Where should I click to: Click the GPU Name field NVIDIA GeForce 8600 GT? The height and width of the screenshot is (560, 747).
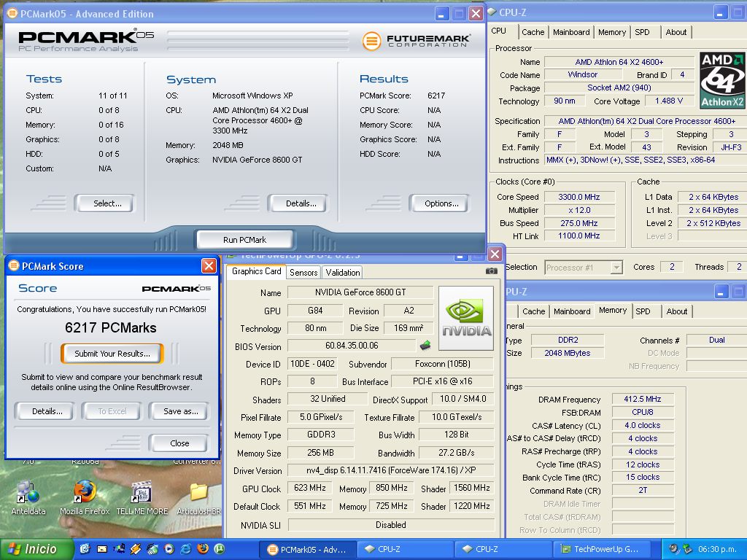coord(360,292)
